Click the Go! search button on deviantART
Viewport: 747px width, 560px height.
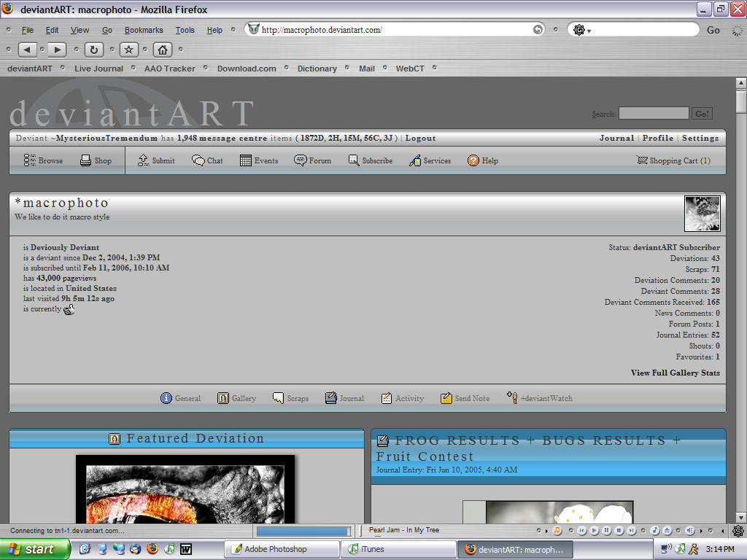(x=703, y=113)
